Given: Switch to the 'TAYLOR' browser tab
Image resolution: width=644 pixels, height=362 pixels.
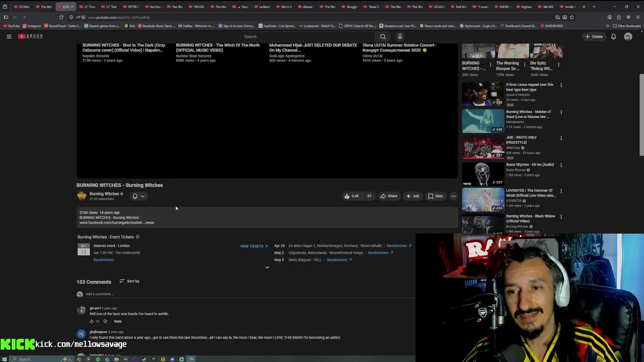Looking at the screenshot, I should coord(197,7).
